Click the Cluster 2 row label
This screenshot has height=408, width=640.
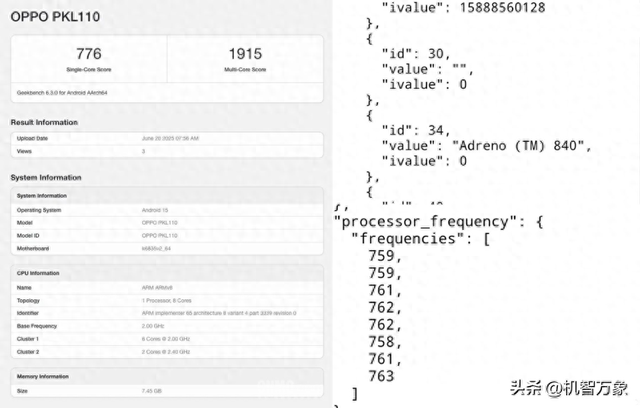(x=28, y=352)
